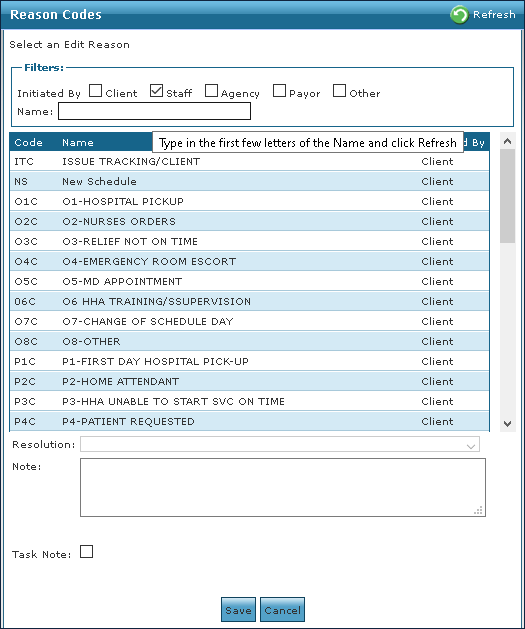This screenshot has width=525, height=629.
Task: Click inside the Note text area
Action: (x=283, y=487)
